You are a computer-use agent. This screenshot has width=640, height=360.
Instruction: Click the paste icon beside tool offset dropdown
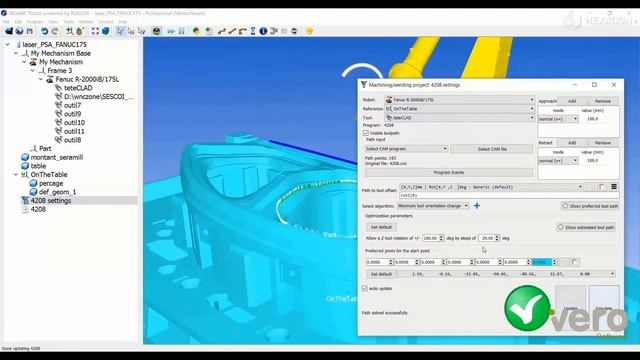602,187
